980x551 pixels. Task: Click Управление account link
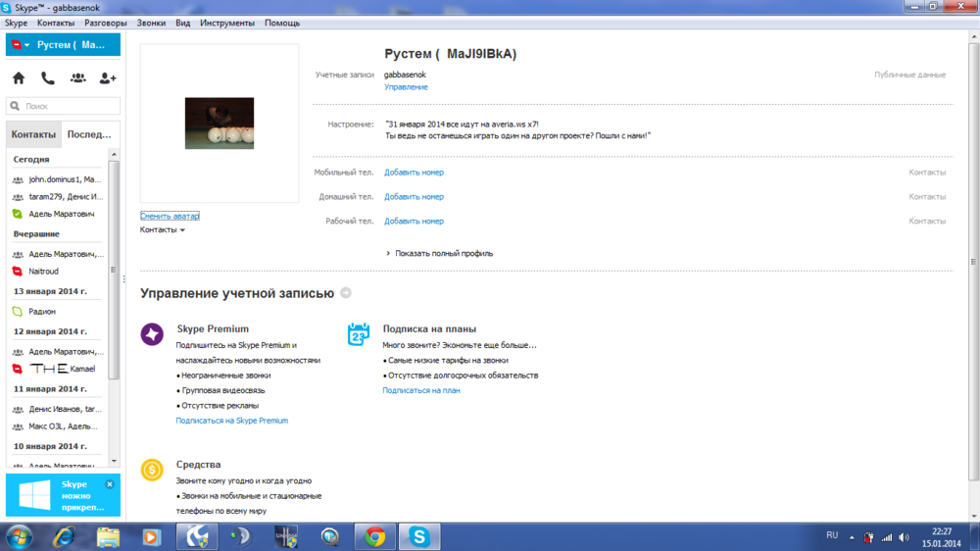coord(406,87)
